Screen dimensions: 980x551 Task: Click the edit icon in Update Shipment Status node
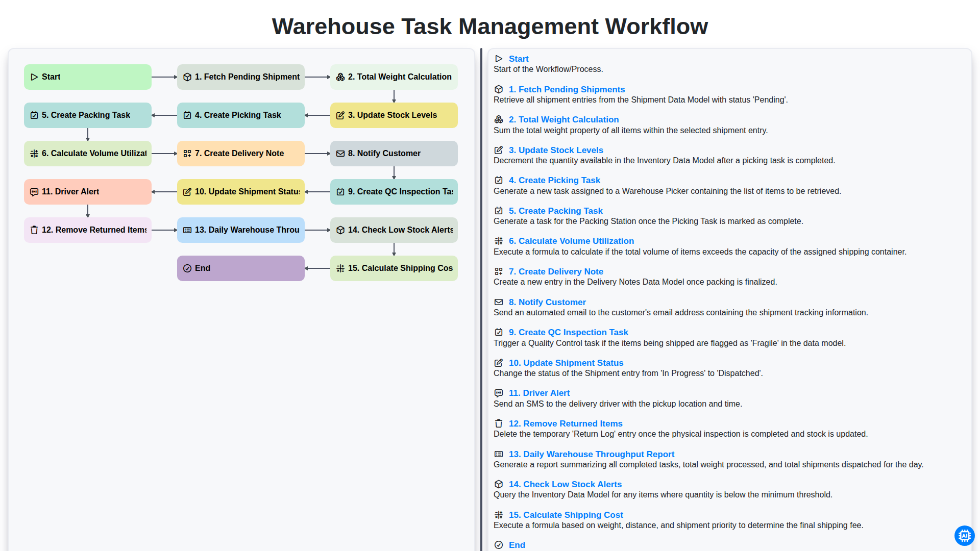(x=187, y=192)
